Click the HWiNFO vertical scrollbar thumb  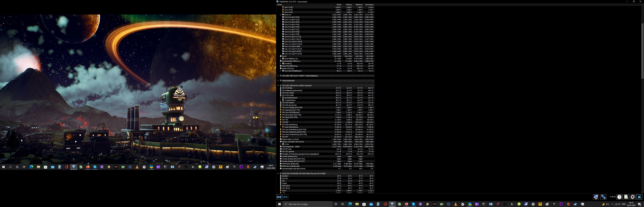(643, 51)
